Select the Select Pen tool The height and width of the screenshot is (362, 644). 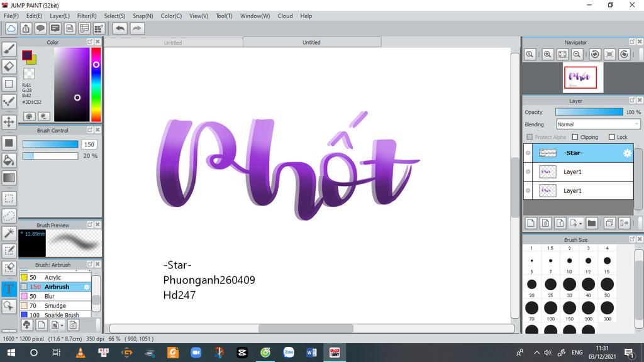point(9,250)
